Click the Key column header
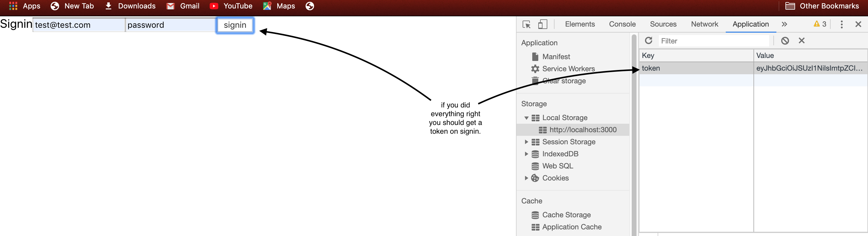Image resolution: width=868 pixels, height=236 pixels. pyautogui.click(x=696, y=56)
